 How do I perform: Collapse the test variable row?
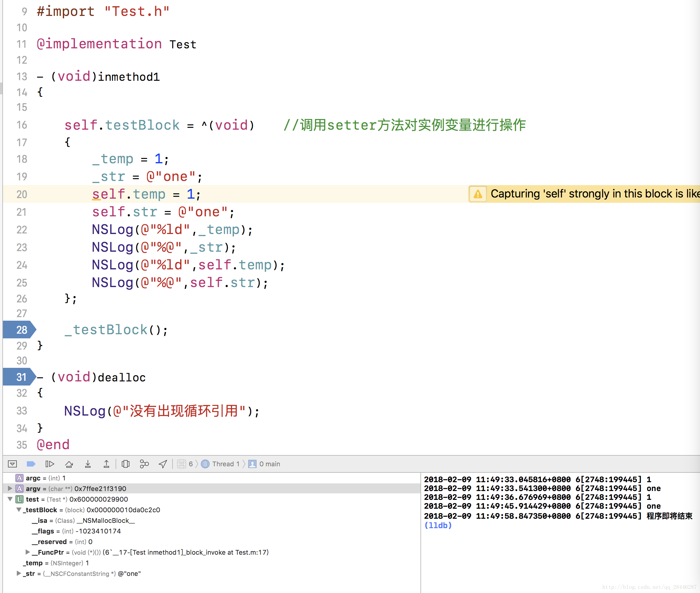[10, 499]
